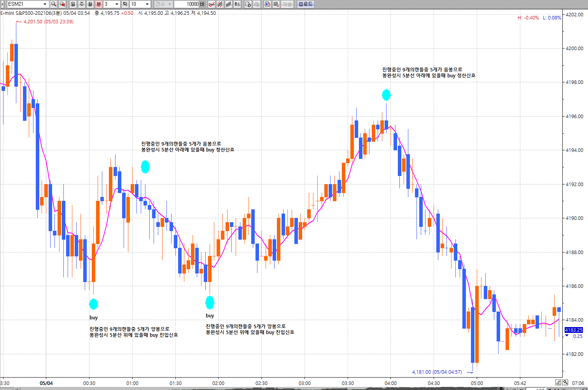
Task: Click the 업로드 button
Action: coord(305,4)
